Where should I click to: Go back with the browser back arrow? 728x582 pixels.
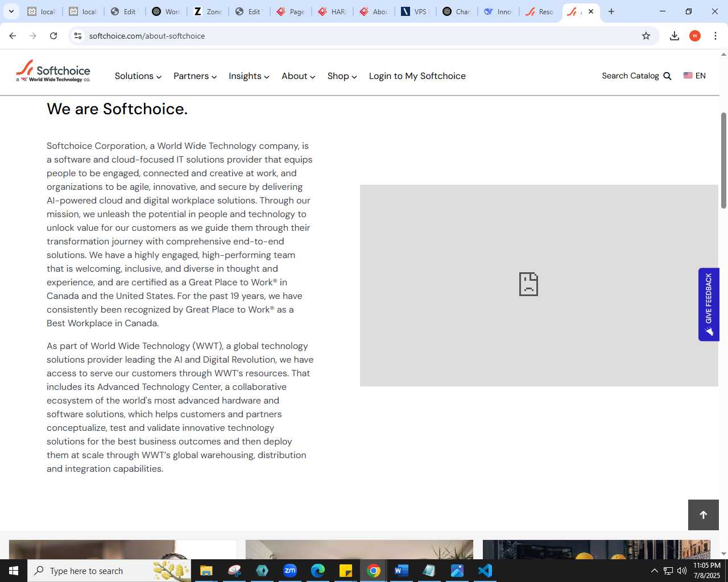point(13,36)
